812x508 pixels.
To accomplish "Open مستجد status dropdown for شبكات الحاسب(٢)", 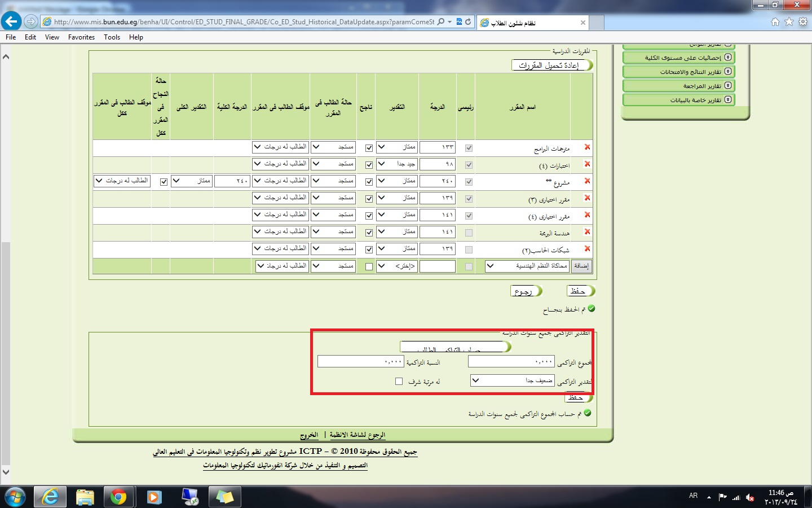I will coord(334,248).
